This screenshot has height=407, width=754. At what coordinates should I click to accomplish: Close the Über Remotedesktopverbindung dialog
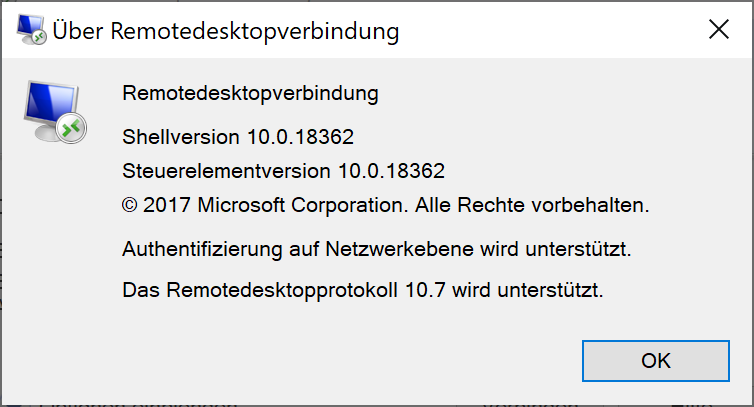(x=719, y=30)
